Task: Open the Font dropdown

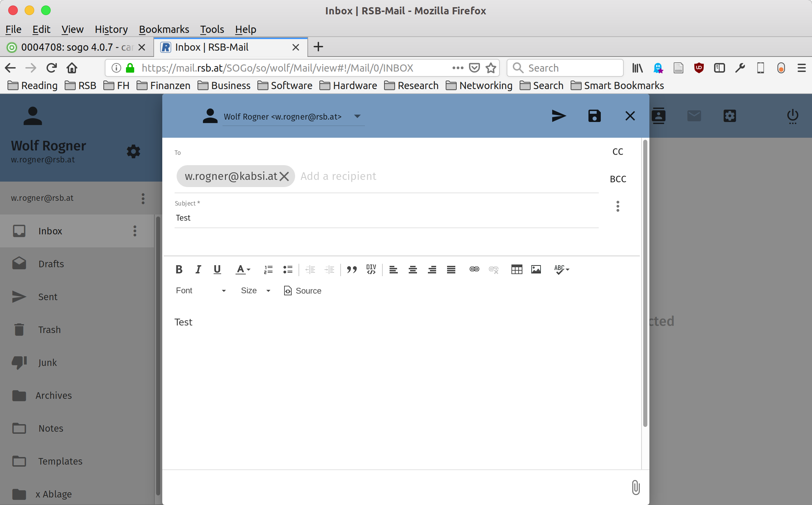Action: point(201,291)
